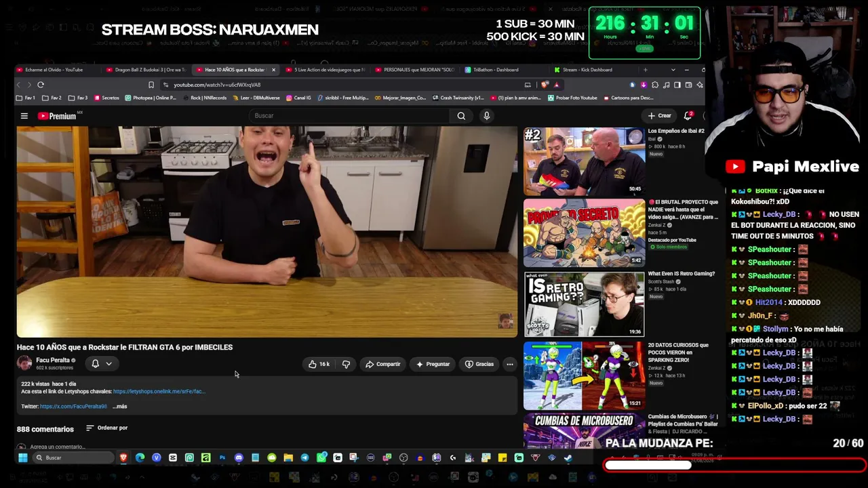Open Telegram from the taskbar

pyautogui.click(x=304, y=457)
